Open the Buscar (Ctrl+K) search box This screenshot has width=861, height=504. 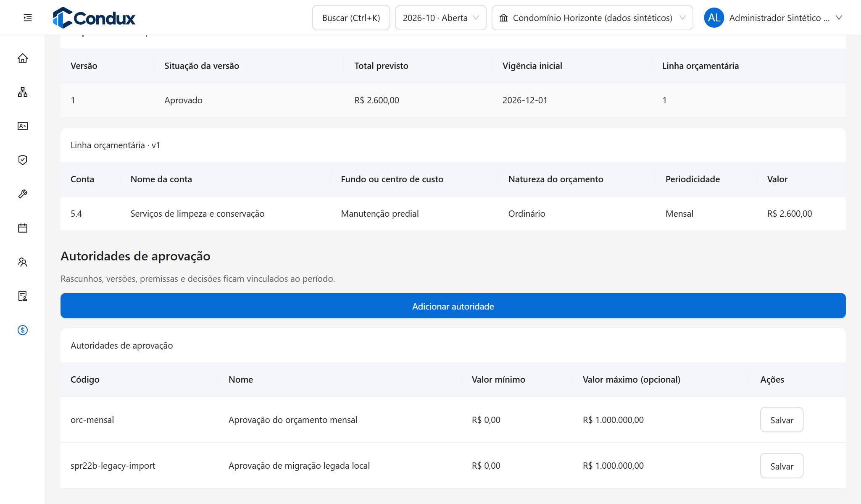(351, 18)
